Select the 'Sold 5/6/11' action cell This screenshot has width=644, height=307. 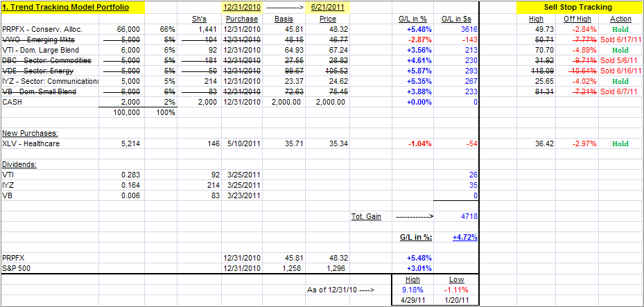pyautogui.click(x=619, y=61)
